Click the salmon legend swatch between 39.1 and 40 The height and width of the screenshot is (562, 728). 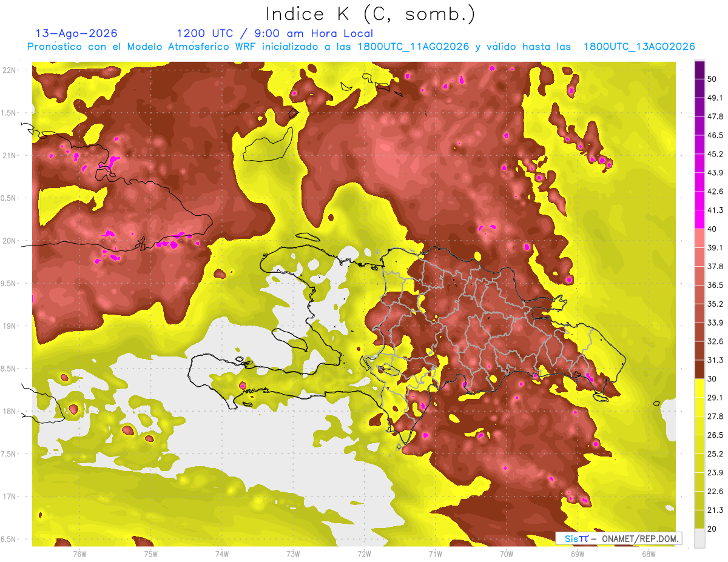(699, 238)
